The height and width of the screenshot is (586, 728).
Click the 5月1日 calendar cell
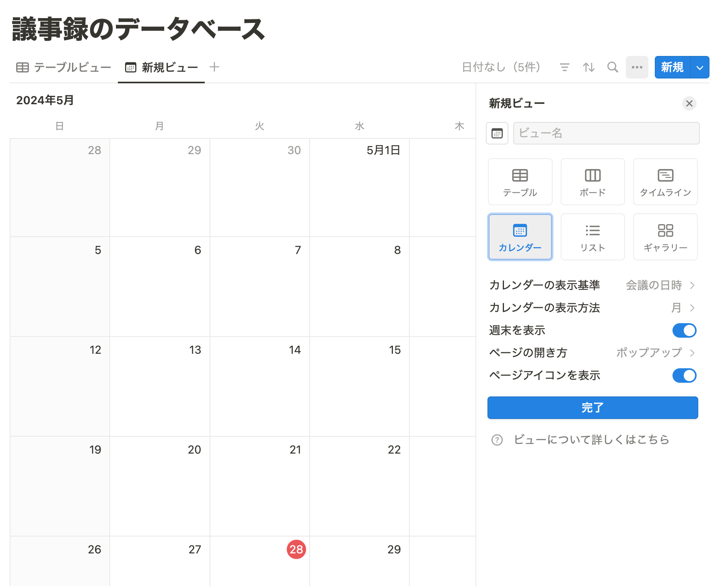pyautogui.click(x=360, y=188)
